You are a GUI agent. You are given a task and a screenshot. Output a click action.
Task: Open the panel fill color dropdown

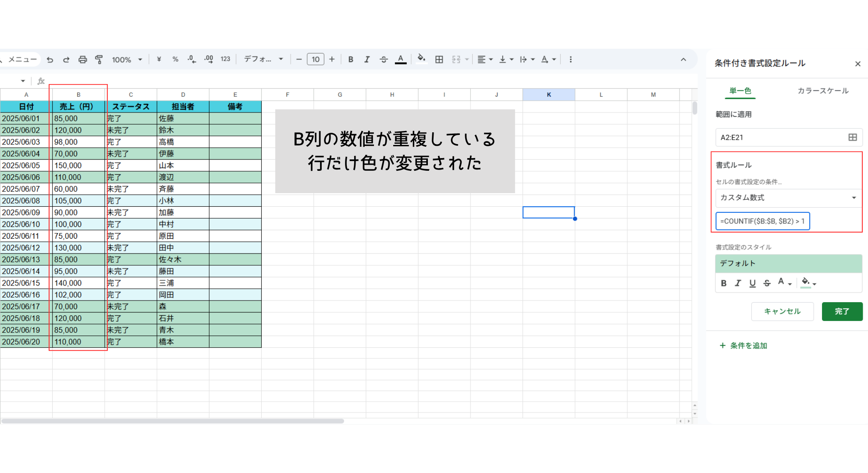pyautogui.click(x=809, y=282)
